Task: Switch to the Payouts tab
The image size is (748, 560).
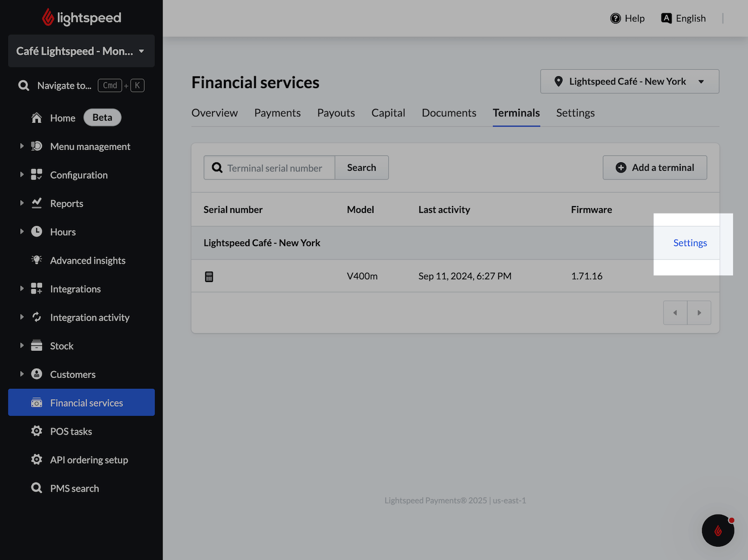Action: click(336, 113)
